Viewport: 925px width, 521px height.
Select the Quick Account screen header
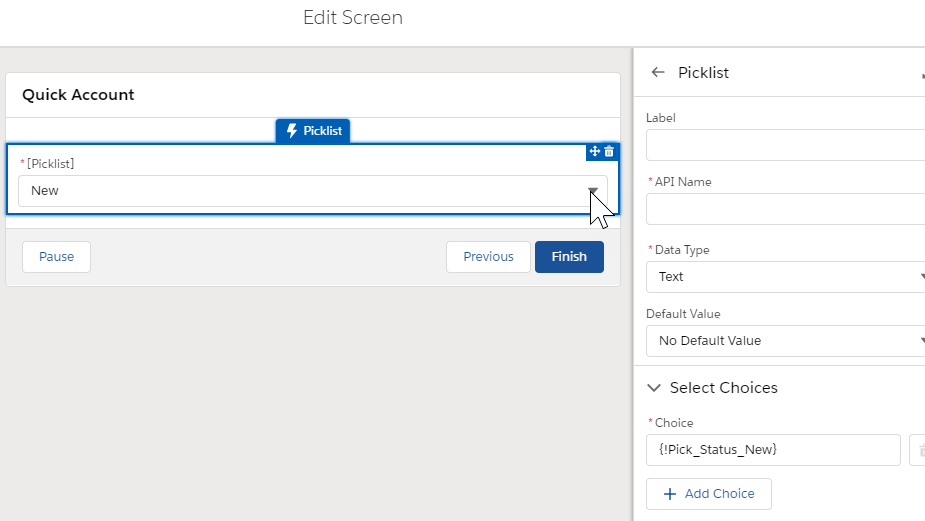click(x=78, y=95)
